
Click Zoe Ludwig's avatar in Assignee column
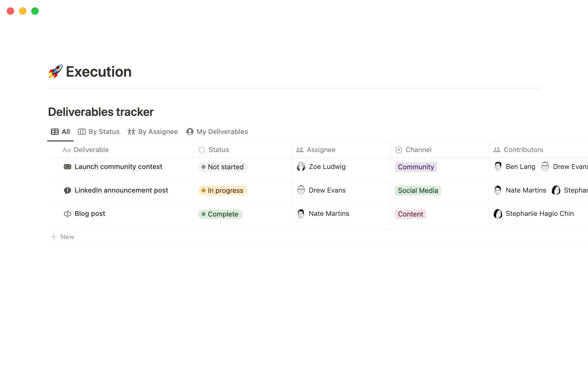(x=301, y=167)
